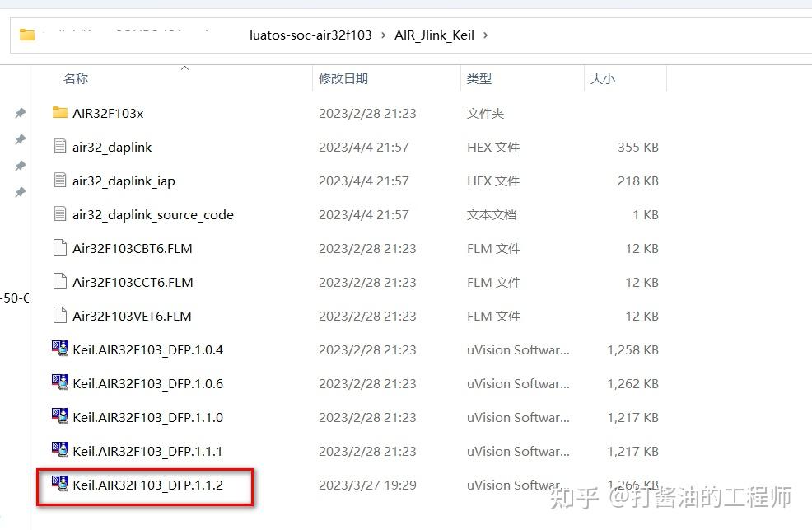
Task: Sort by 名称 column header
Action: click(x=76, y=79)
